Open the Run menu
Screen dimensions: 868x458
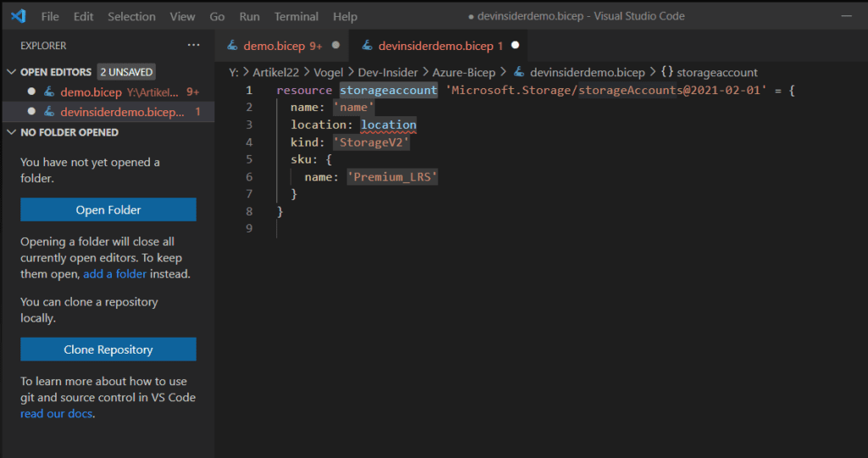[x=249, y=17]
